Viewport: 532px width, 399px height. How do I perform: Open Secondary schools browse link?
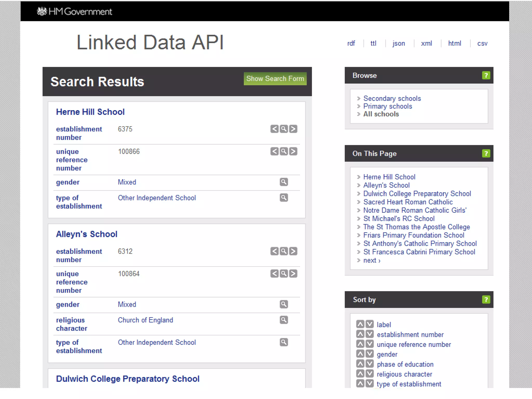coord(392,98)
